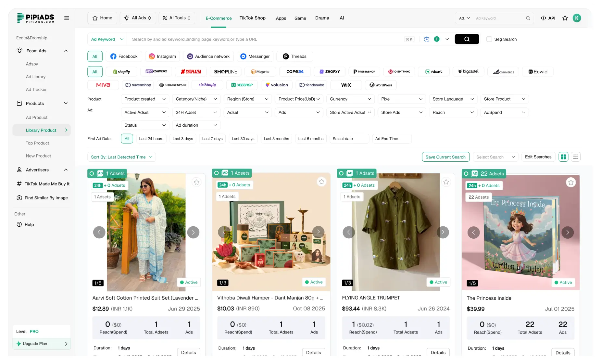Switch to list view layout icon
This screenshot has height=364, width=601.
point(575,157)
